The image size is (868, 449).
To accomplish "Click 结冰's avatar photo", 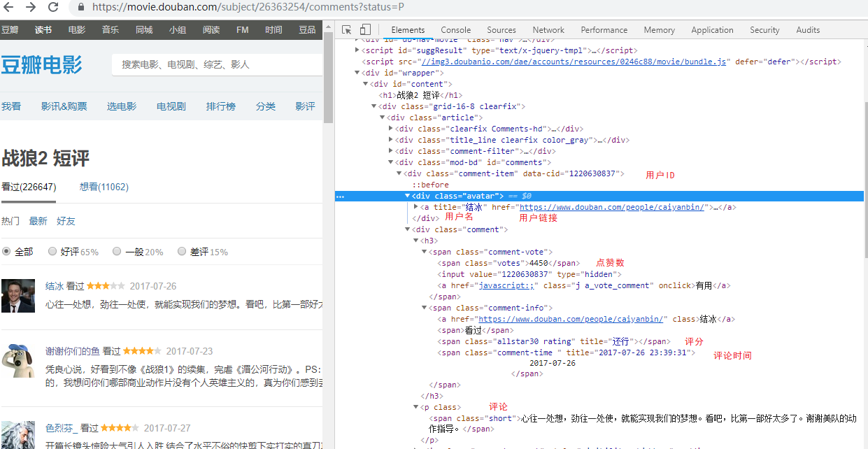I will [x=18, y=296].
